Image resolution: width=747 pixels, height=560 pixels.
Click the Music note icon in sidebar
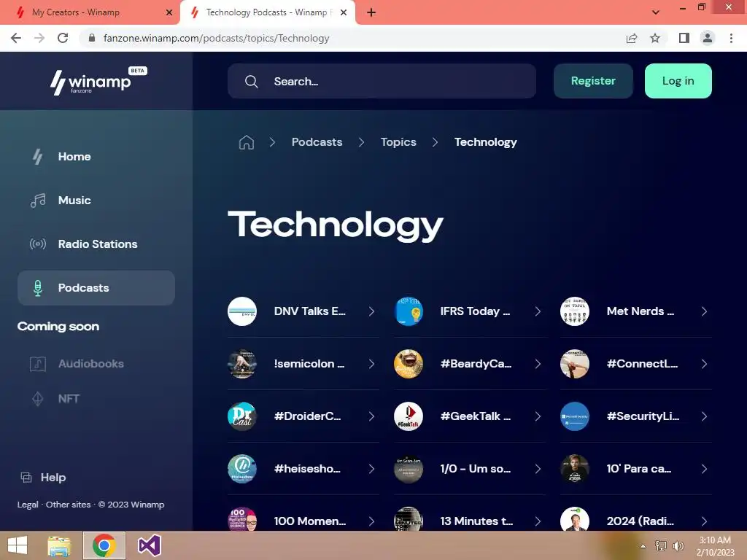38,201
